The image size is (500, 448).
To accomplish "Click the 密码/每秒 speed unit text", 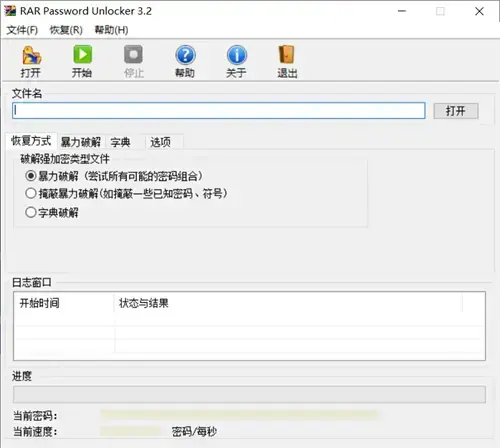I will pos(194,432).
